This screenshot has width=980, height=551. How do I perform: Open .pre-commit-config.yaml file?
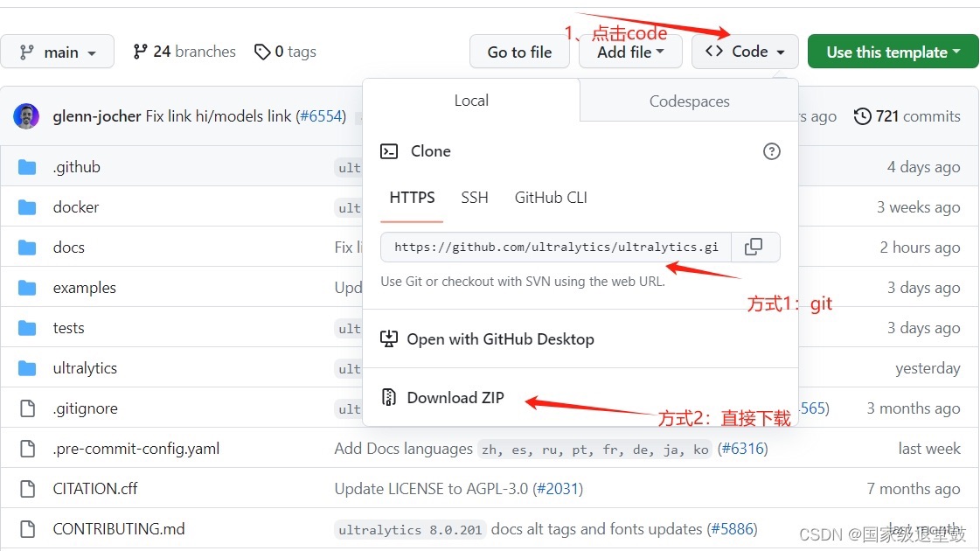136,449
